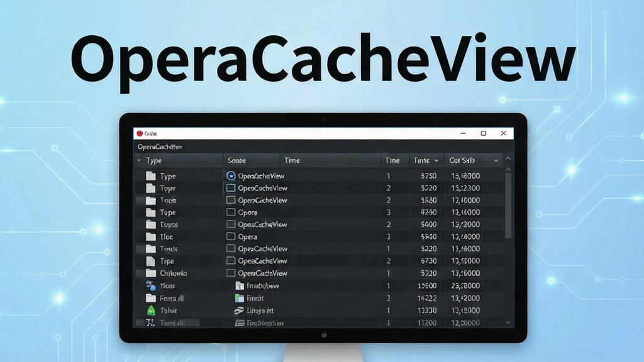Image resolution: width=644 pixels, height=362 pixels.
Task: Click the Opera text in the 5560 row
Action: coord(248,237)
